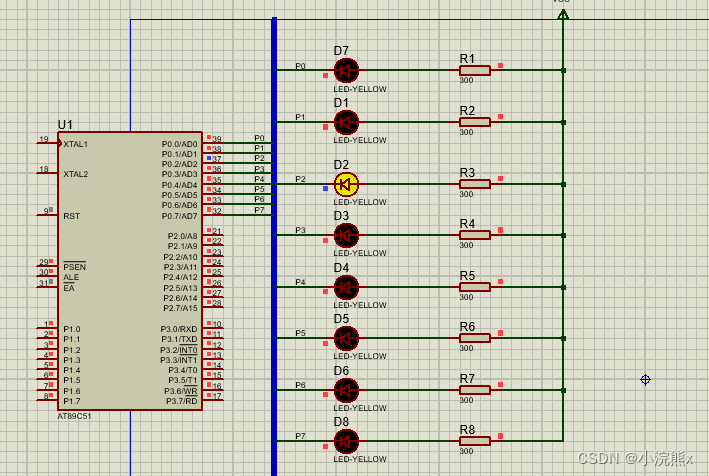Select the D8 LED symbol
This screenshot has width=709, height=476.
[346, 441]
